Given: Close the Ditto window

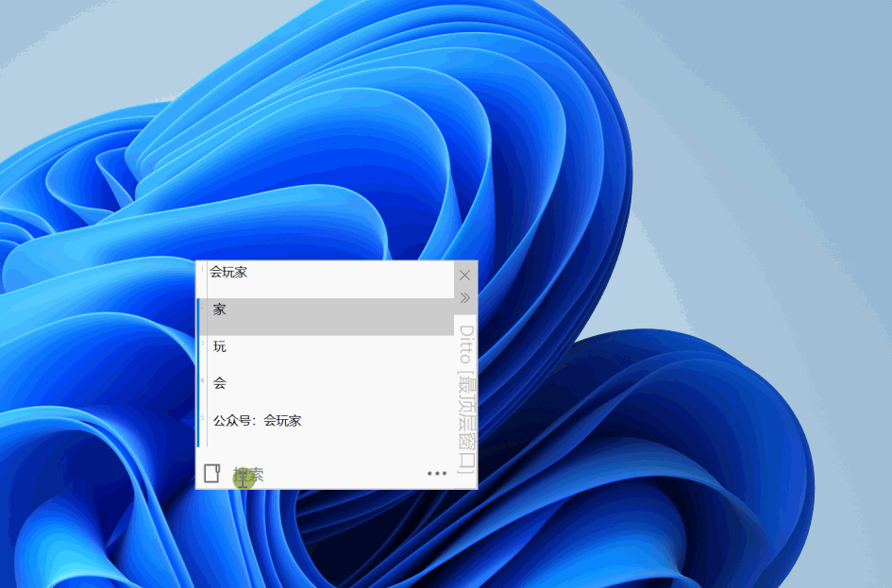Looking at the screenshot, I should tap(464, 276).
